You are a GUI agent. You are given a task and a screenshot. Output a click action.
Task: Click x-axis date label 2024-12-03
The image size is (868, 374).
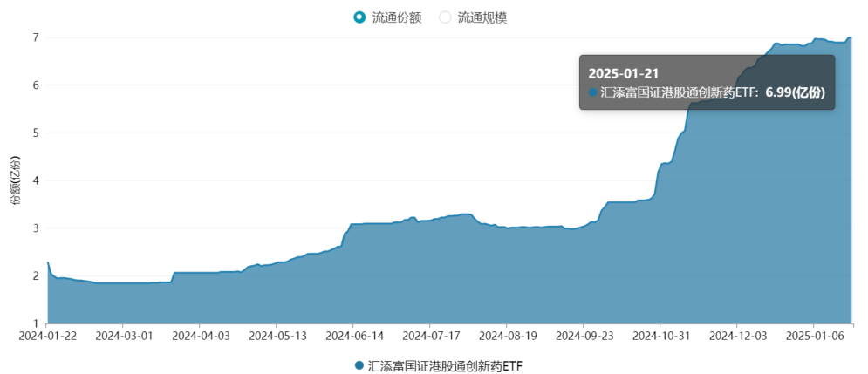[737, 336]
